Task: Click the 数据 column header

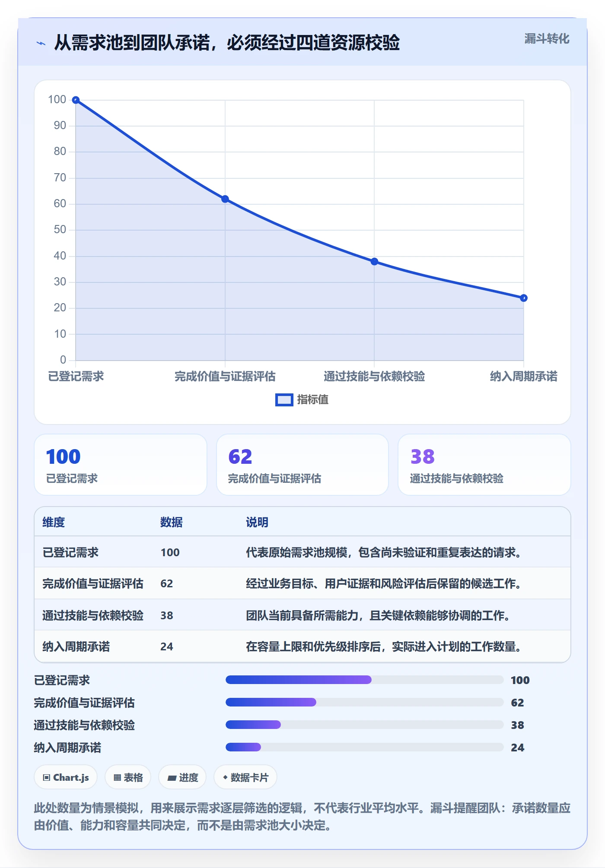Action: 171,522
